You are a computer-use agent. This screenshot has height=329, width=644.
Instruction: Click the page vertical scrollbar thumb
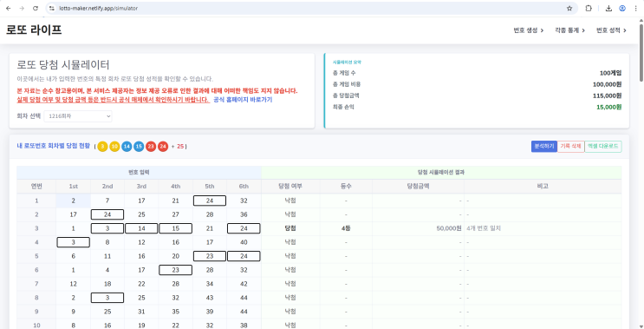[641, 52]
